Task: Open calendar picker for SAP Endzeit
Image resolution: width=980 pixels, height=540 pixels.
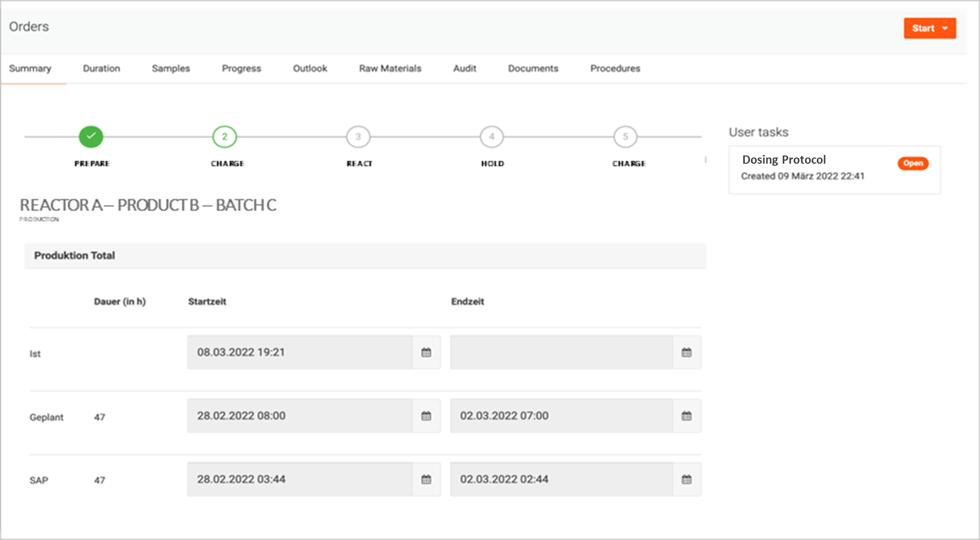Action: (687, 479)
